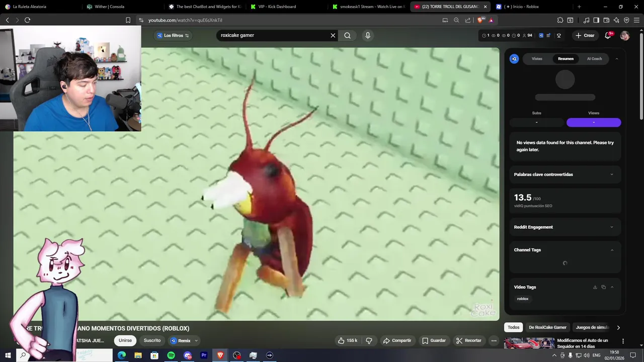644x362 pixels.
Task: Open the Seguidor en 14 días video thumbnail
Action: coord(528,343)
